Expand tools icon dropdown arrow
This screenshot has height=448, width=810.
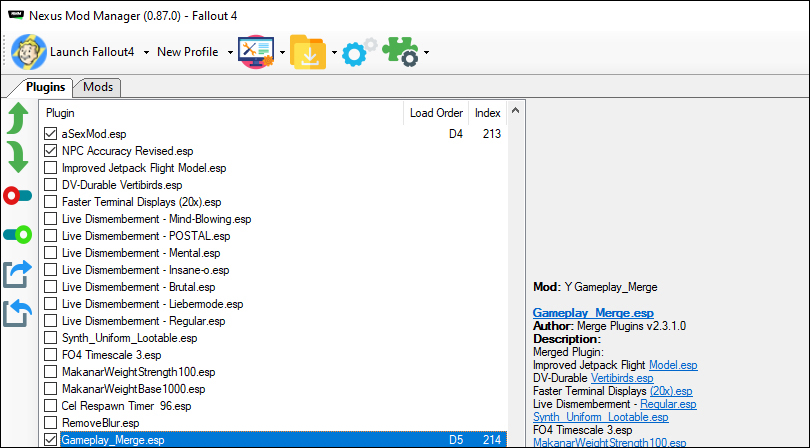[x=282, y=52]
